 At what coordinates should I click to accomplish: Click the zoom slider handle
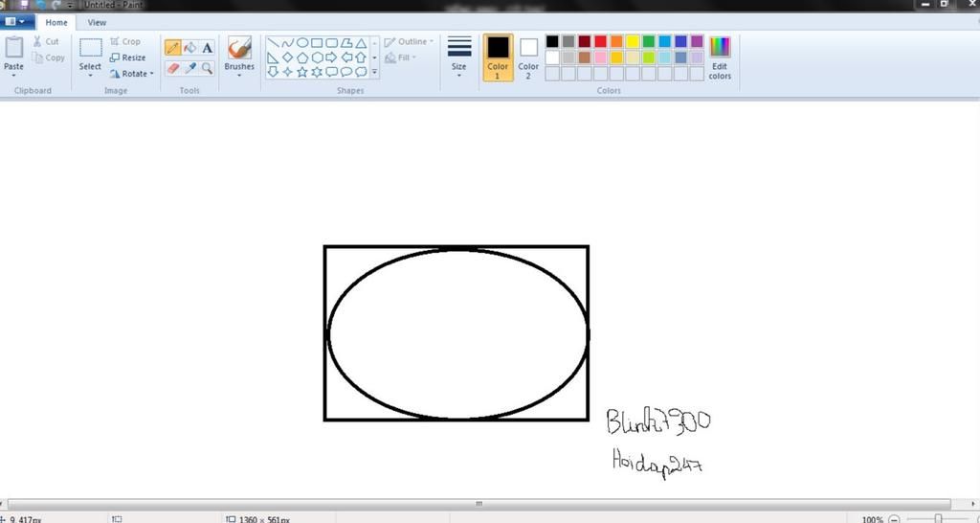(938, 518)
